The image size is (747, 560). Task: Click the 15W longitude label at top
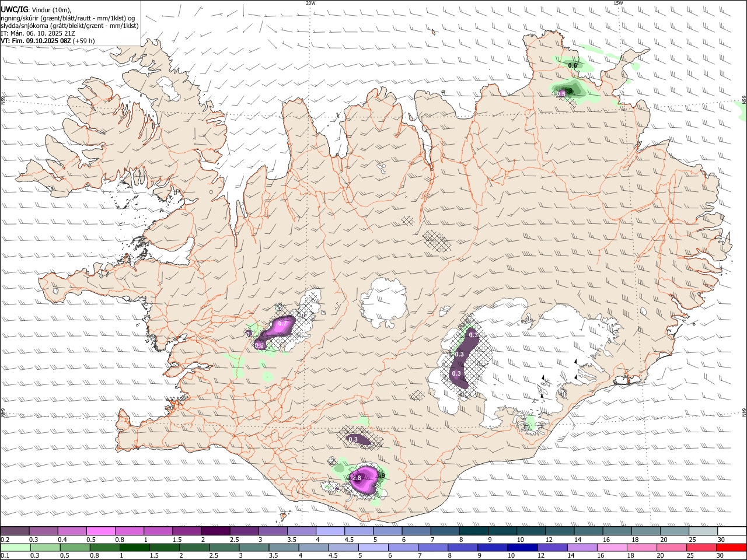pyautogui.click(x=618, y=3)
